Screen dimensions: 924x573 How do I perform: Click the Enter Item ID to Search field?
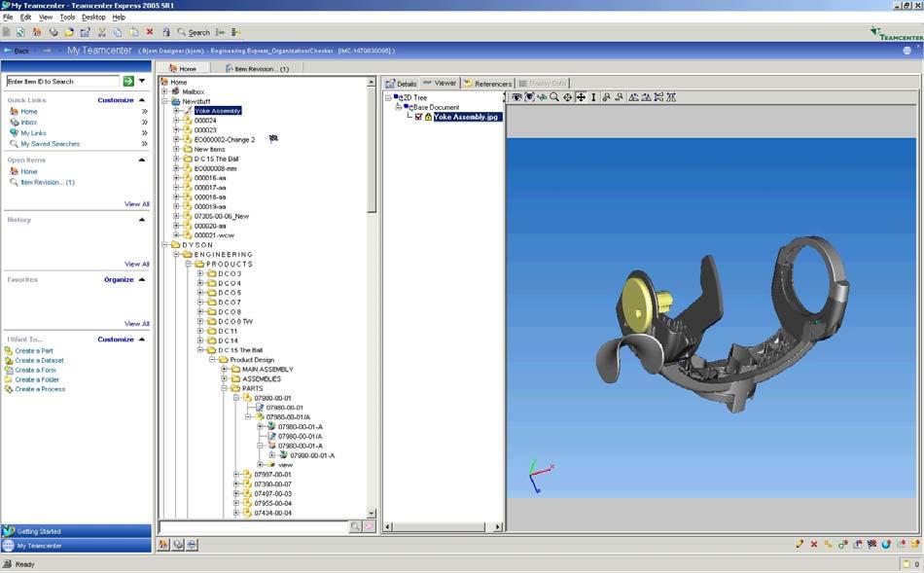pos(63,82)
